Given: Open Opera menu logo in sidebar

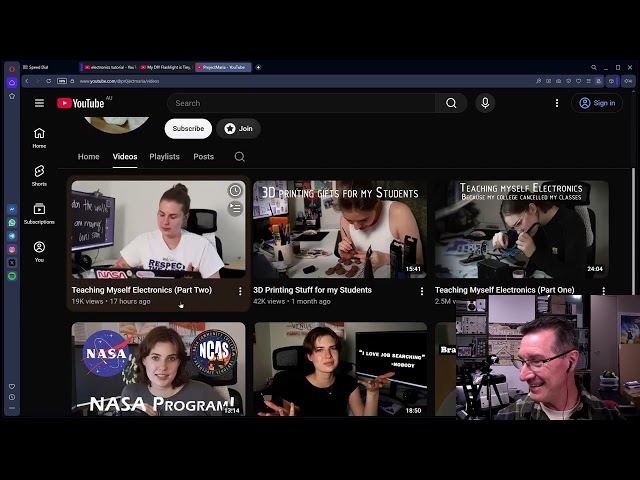Looking at the screenshot, I should pos(12,69).
